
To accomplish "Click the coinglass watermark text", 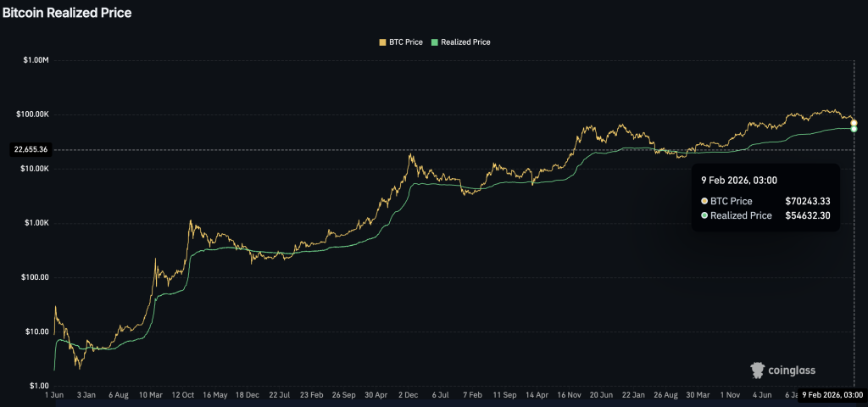I will [x=793, y=371].
